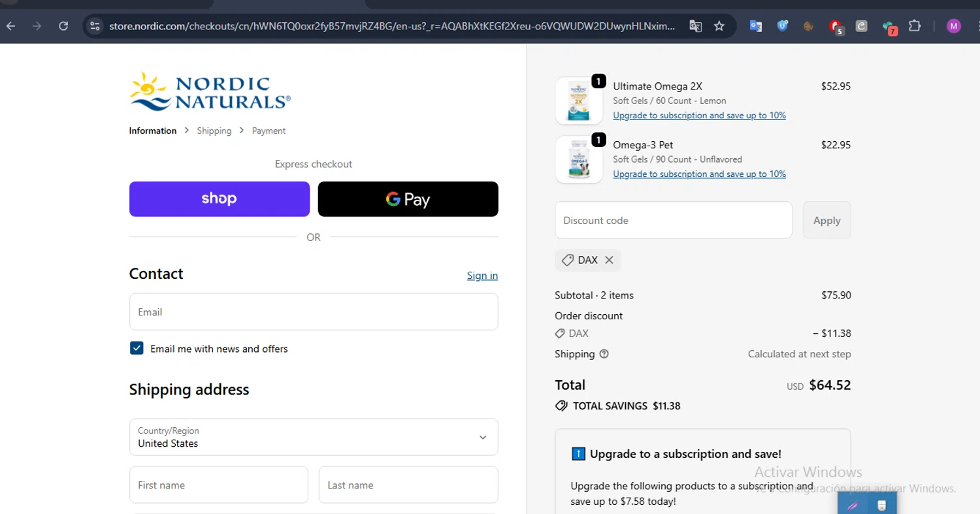Open green extension with badge 7

click(889, 27)
